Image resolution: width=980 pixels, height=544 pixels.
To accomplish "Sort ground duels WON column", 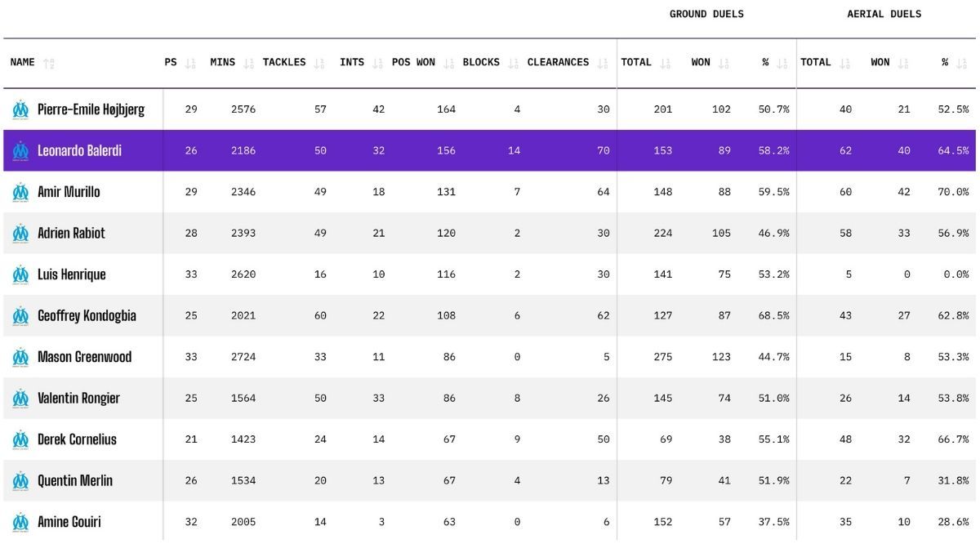I will click(724, 63).
